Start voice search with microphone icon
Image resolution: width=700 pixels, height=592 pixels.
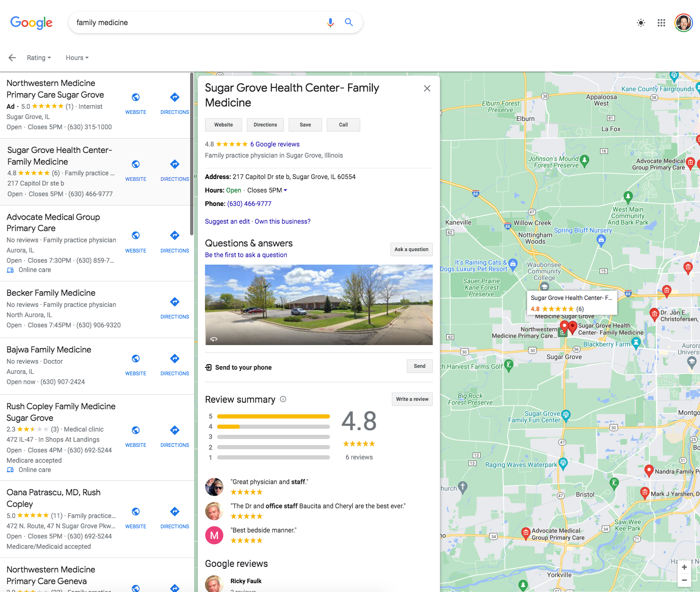click(330, 22)
